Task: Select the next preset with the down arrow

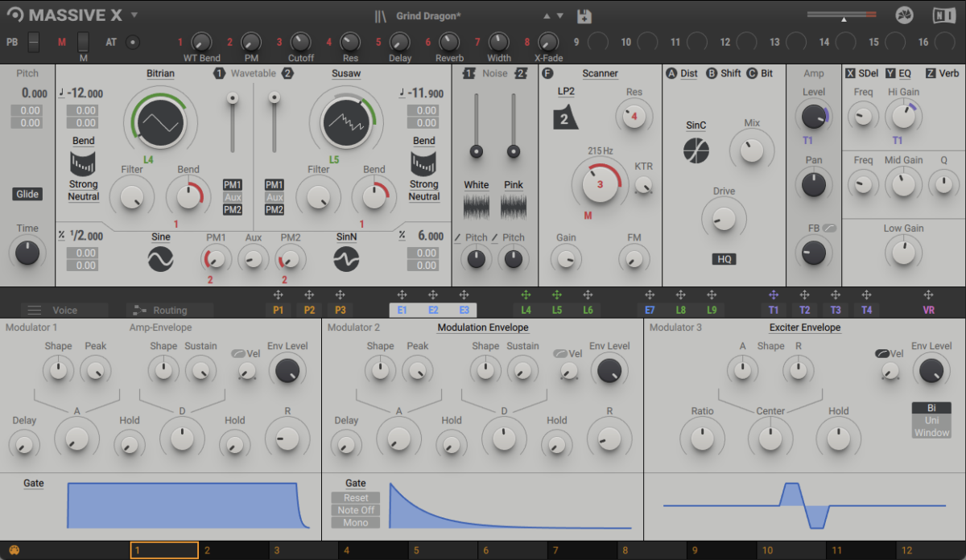Action: pyautogui.click(x=562, y=16)
